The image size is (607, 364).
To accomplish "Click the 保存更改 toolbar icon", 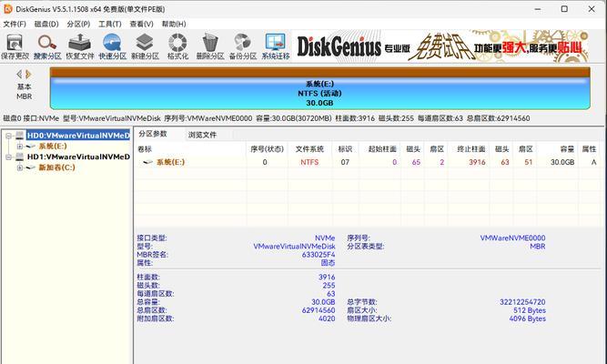I will tap(15, 46).
